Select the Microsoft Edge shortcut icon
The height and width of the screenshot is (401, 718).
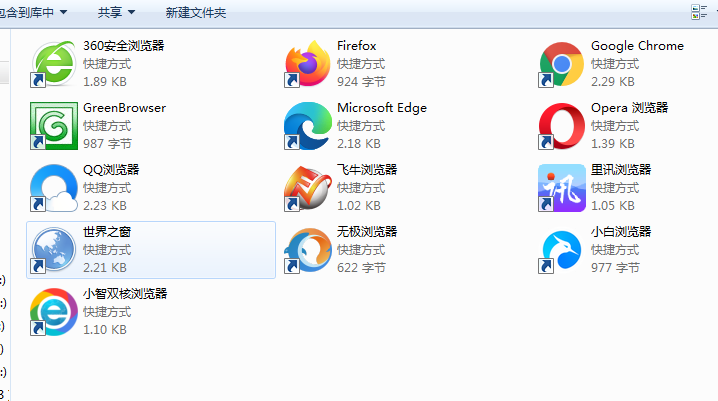coord(308,126)
